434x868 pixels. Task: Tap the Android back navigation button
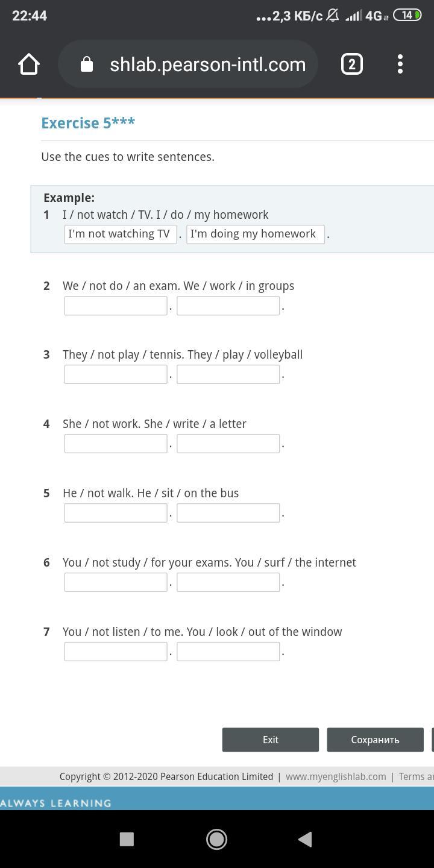(305, 838)
